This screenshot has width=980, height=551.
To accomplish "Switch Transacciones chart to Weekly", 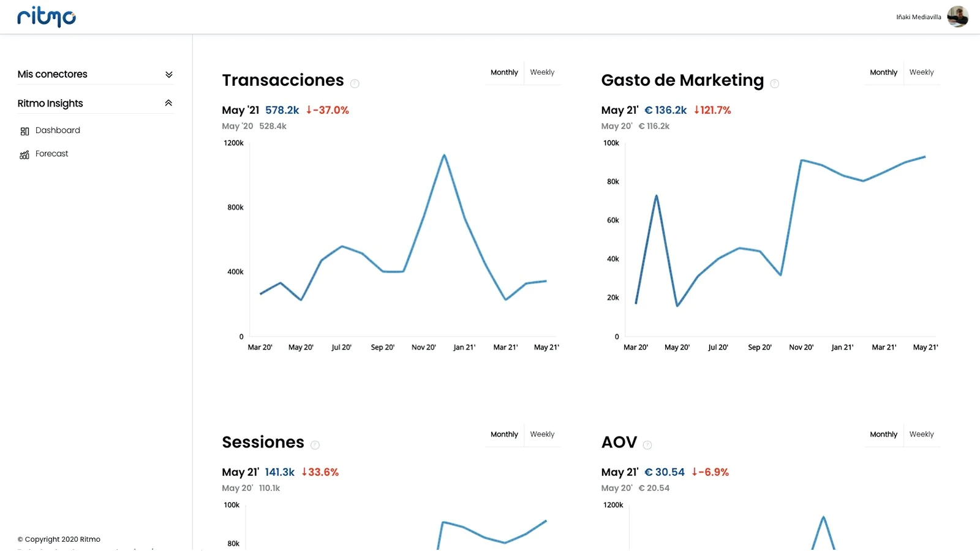I will pyautogui.click(x=542, y=72).
